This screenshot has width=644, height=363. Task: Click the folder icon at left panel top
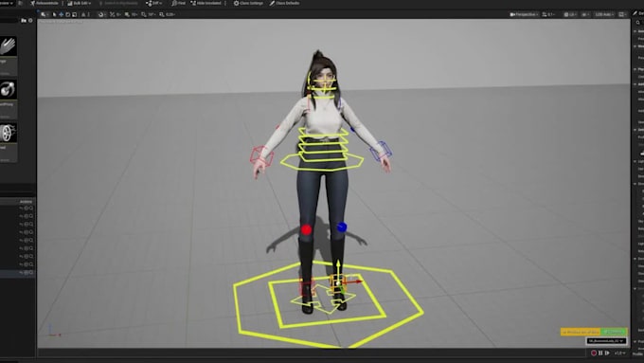click(x=24, y=21)
